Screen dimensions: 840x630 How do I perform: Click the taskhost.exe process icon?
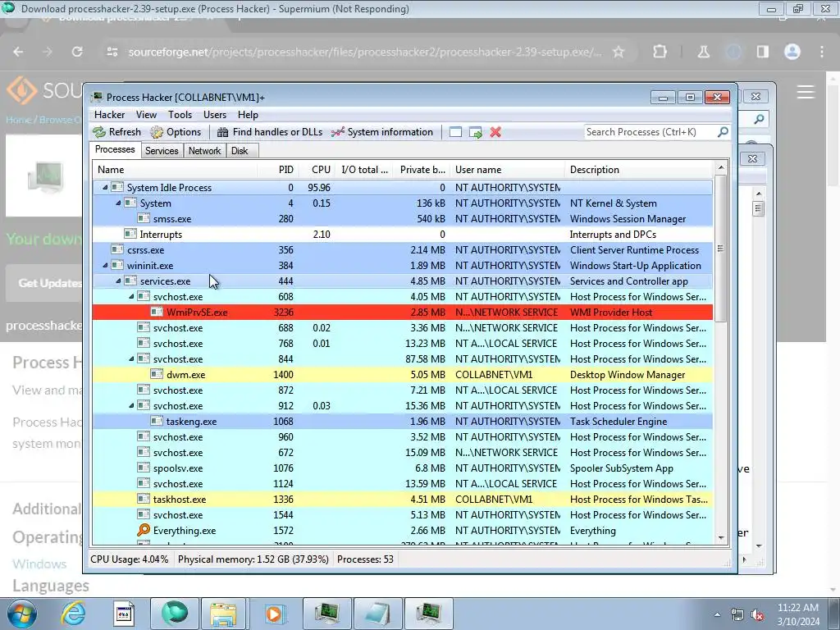144,499
